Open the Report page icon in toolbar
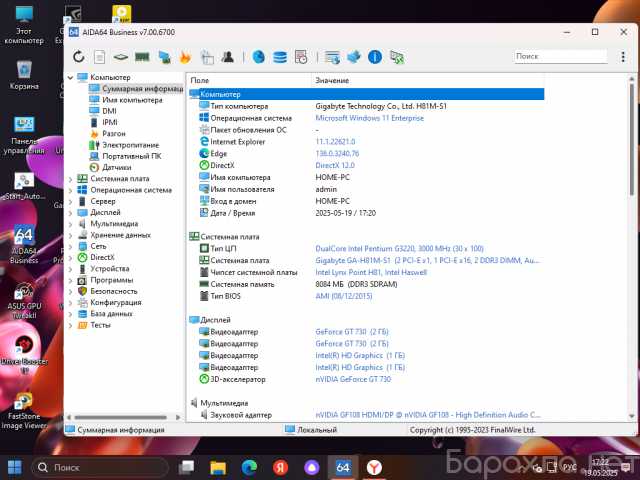Screen dimensions: 640x480 (100, 57)
